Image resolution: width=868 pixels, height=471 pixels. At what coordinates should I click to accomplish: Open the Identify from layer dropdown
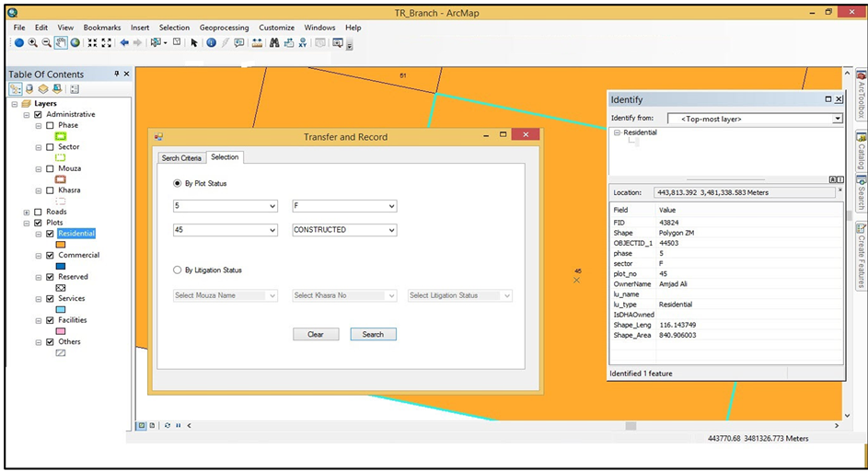(x=838, y=119)
